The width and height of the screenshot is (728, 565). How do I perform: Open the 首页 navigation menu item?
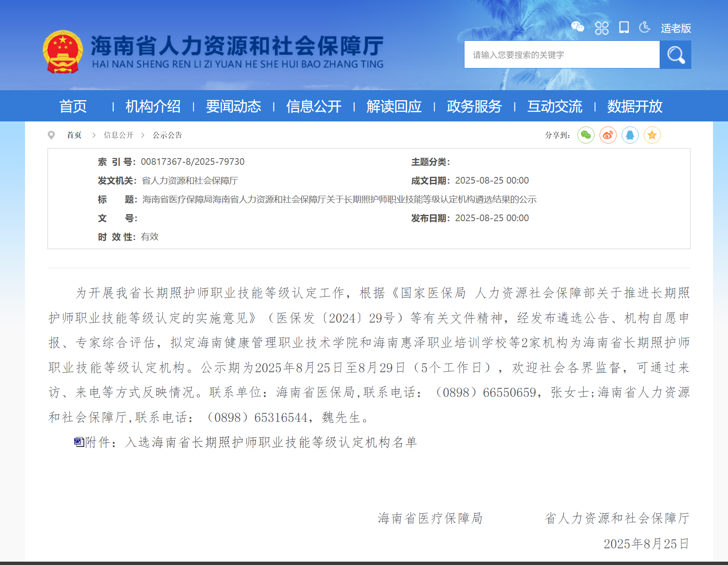coord(73,106)
